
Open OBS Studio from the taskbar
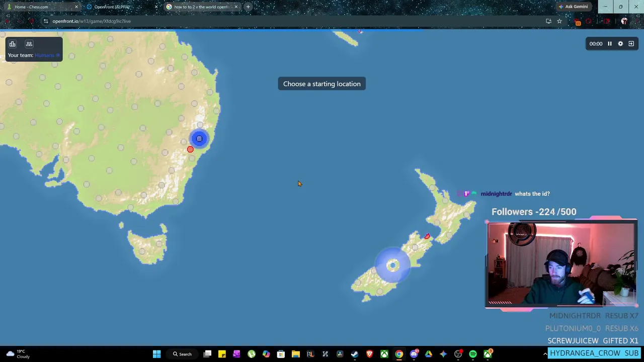pyautogui.click(x=458, y=354)
